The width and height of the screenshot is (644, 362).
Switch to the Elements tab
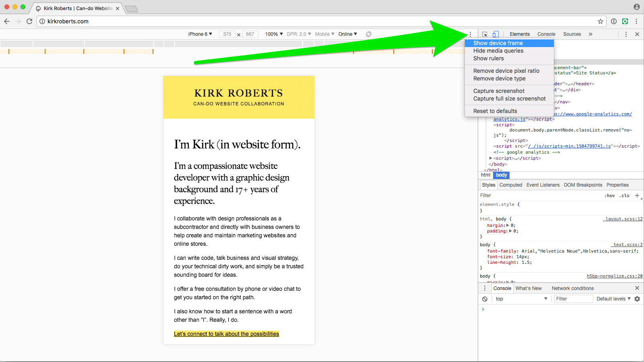click(520, 34)
